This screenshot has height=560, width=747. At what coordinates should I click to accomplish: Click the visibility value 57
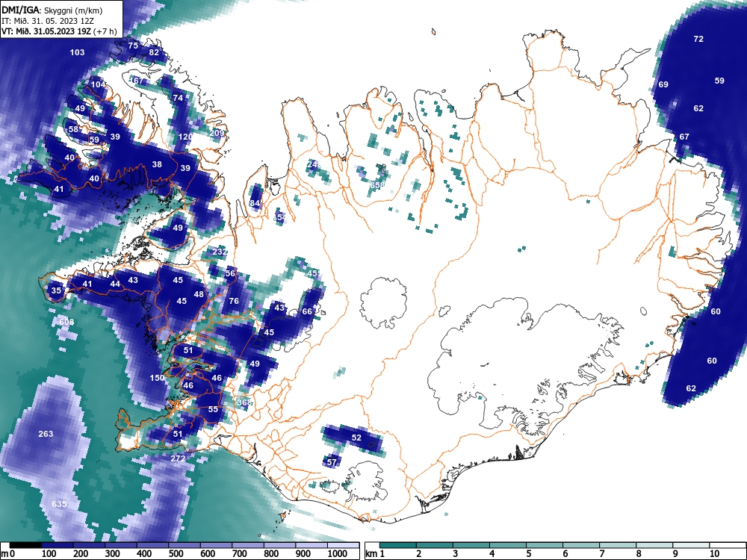point(332,462)
